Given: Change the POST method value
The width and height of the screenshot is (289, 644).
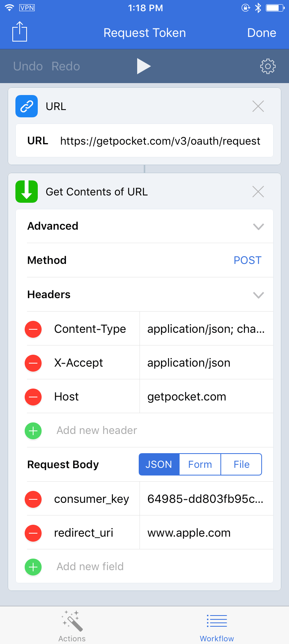Looking at the screenshot, I should (247, 260).
